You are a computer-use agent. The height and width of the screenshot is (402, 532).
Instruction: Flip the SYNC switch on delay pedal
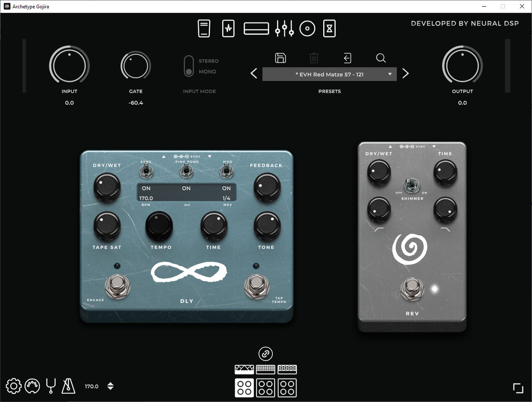pos(146,171)
